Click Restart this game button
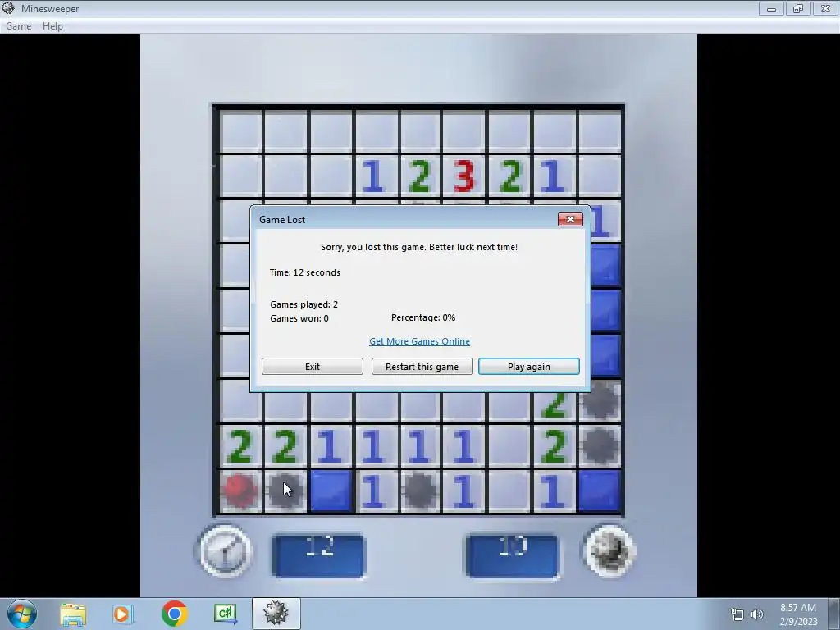Viewport: 840px width, 630px height. 422,367
